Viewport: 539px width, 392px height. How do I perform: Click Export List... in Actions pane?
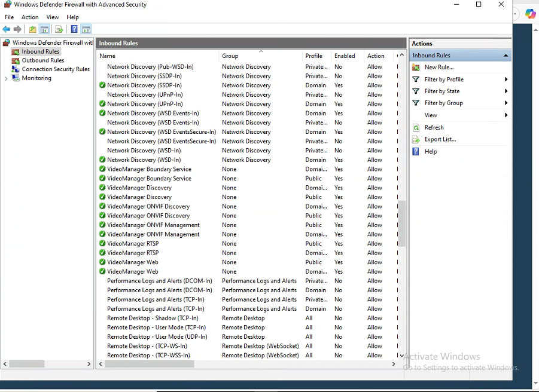point(440,139)
